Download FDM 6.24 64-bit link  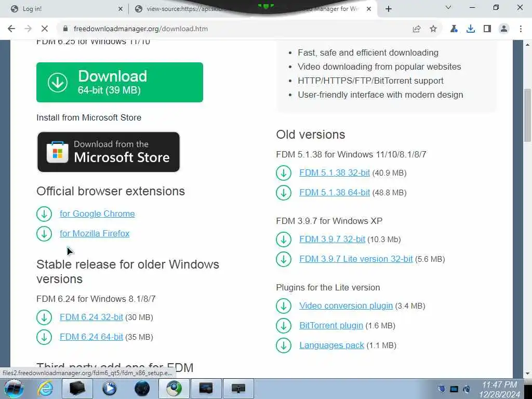pos(91,337)
